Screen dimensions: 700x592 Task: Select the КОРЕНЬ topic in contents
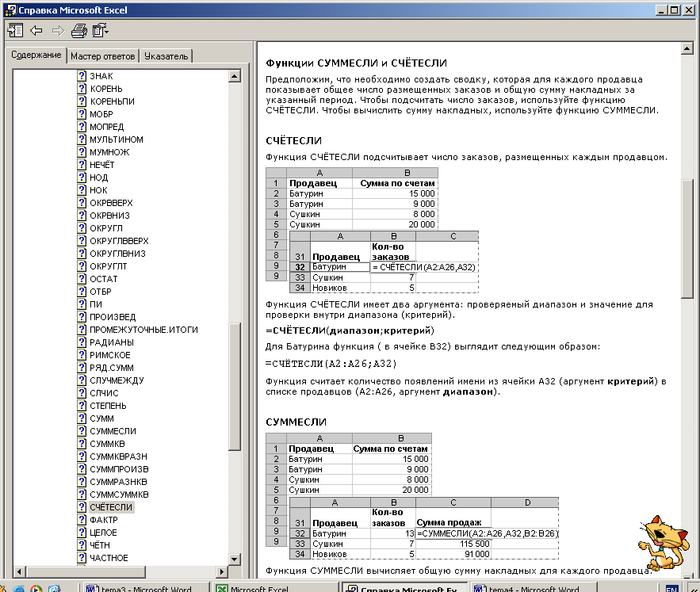click(106, 89)
